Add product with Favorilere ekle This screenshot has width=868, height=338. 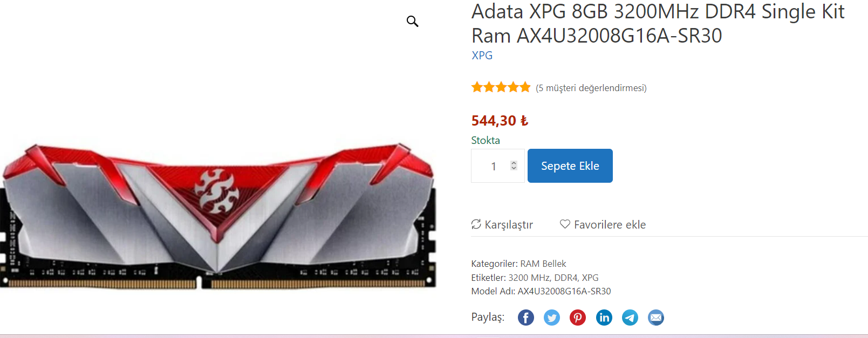603,225
